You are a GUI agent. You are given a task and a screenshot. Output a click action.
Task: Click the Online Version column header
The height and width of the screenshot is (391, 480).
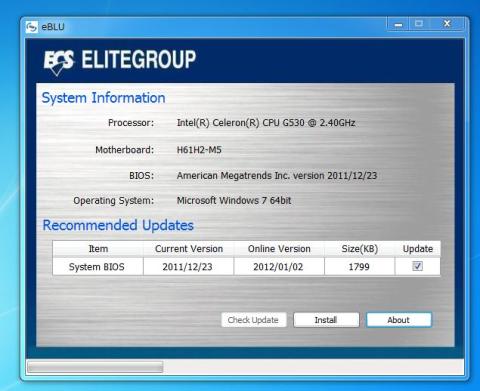[x=279, y=249]
